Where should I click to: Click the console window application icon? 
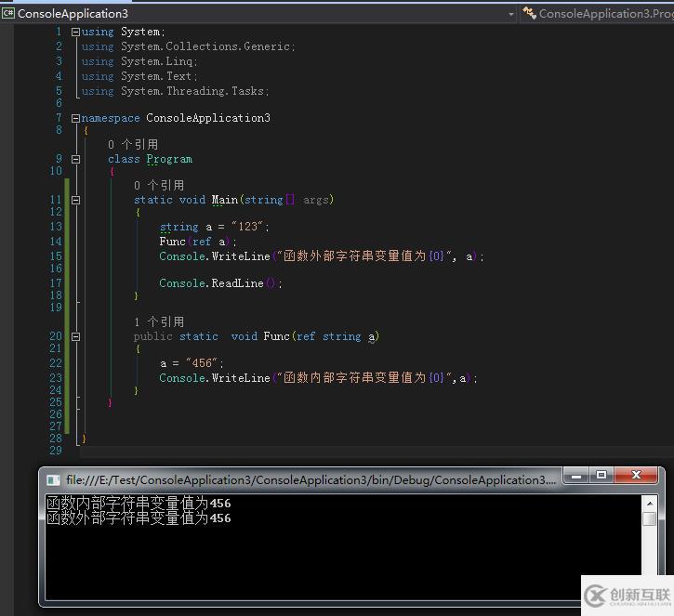(53, 480)
